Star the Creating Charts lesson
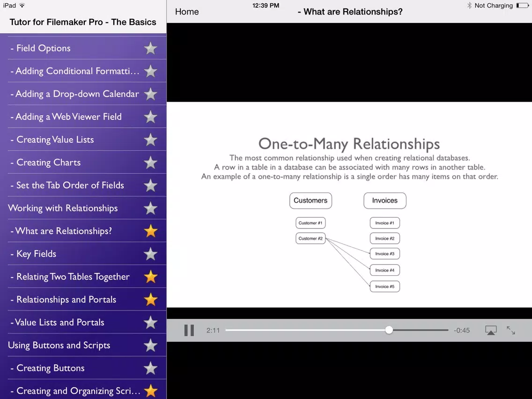Viewport: 532px width, 399px height. pos(150,163)
